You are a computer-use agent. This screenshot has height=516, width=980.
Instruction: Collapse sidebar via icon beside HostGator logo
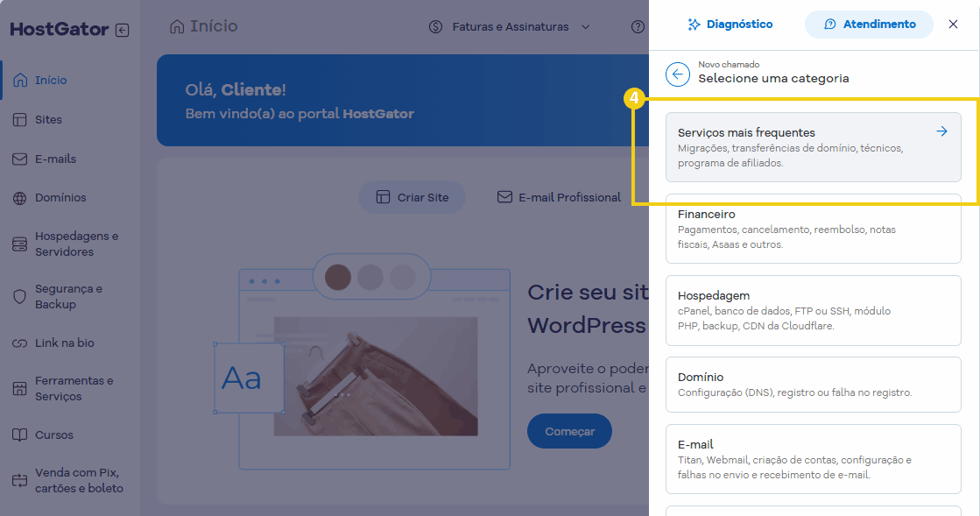click(x=123, y=30)
